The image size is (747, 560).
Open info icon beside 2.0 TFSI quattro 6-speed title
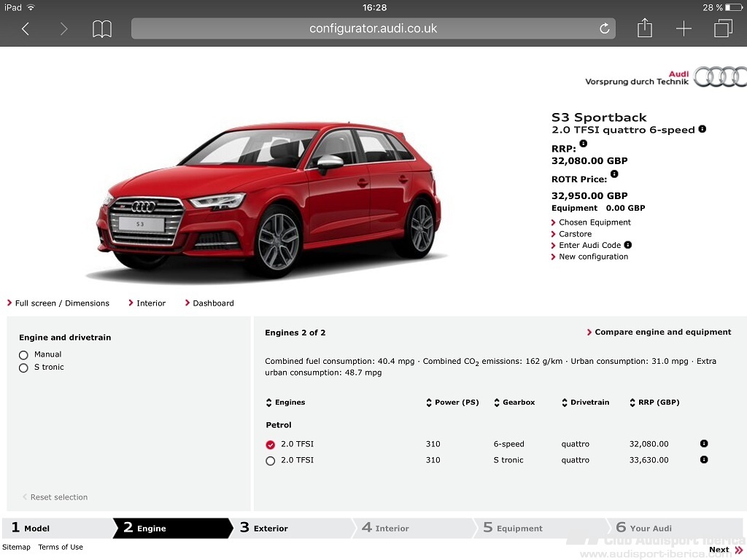click(x=703, y=129)
